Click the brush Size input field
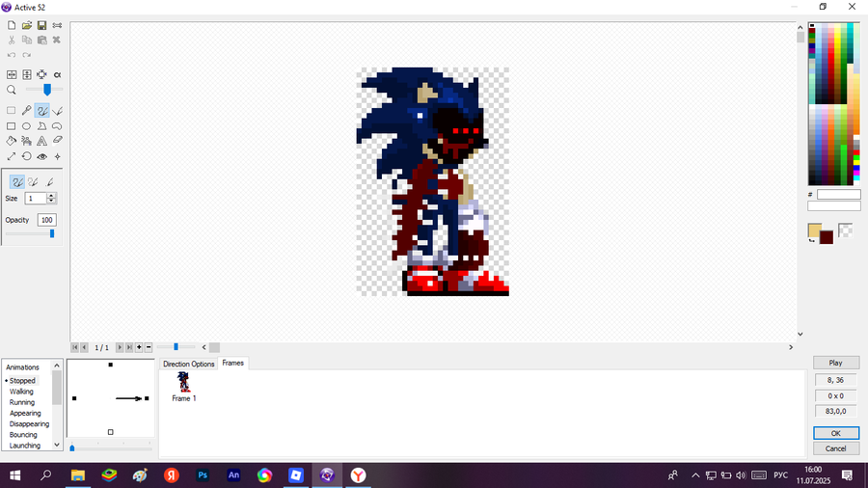 pos(36,198)
